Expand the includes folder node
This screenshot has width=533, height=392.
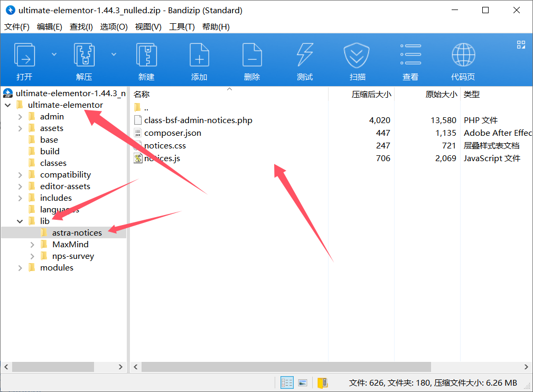click(20, 198)
